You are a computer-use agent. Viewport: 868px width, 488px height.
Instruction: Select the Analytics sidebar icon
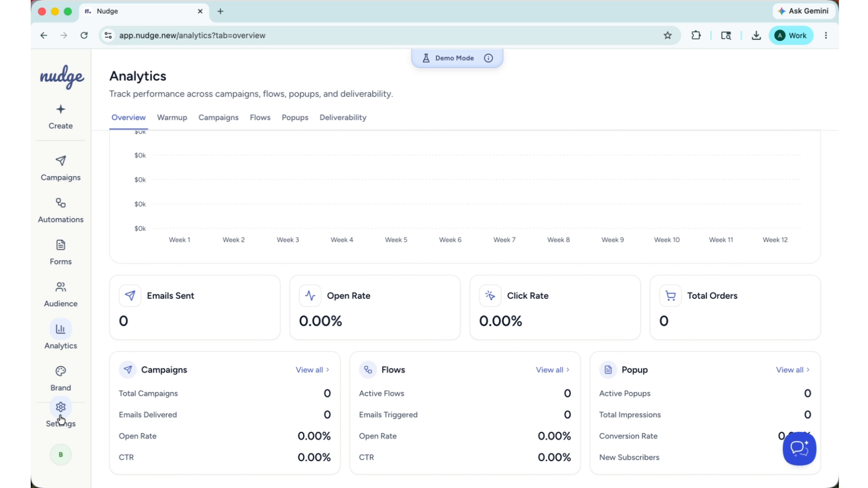pyautogui.click(x=61, y=329)
